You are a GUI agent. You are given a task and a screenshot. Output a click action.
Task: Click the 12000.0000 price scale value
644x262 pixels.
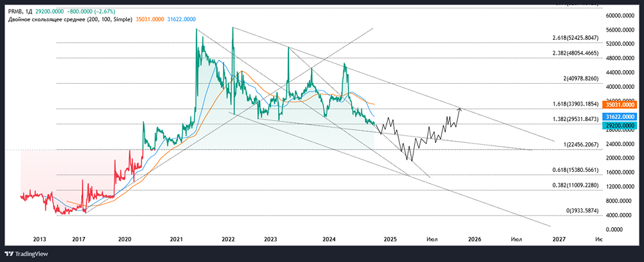tap(620, 187)
